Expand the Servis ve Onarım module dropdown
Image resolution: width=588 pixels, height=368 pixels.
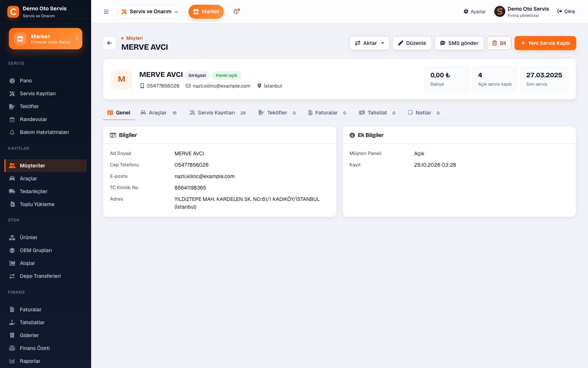coord(150,12)
